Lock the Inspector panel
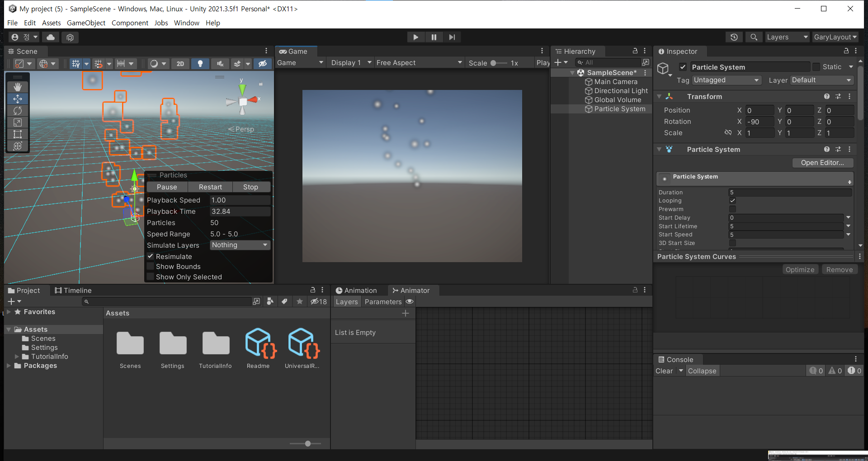868x461 pixels. click(x=846, y=51)
